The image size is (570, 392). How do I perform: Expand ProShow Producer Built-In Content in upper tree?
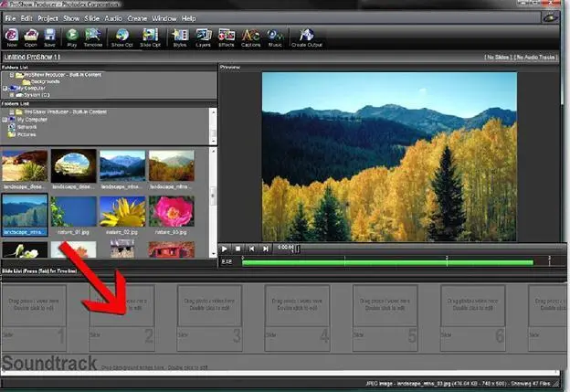click(x=12, y=75)
